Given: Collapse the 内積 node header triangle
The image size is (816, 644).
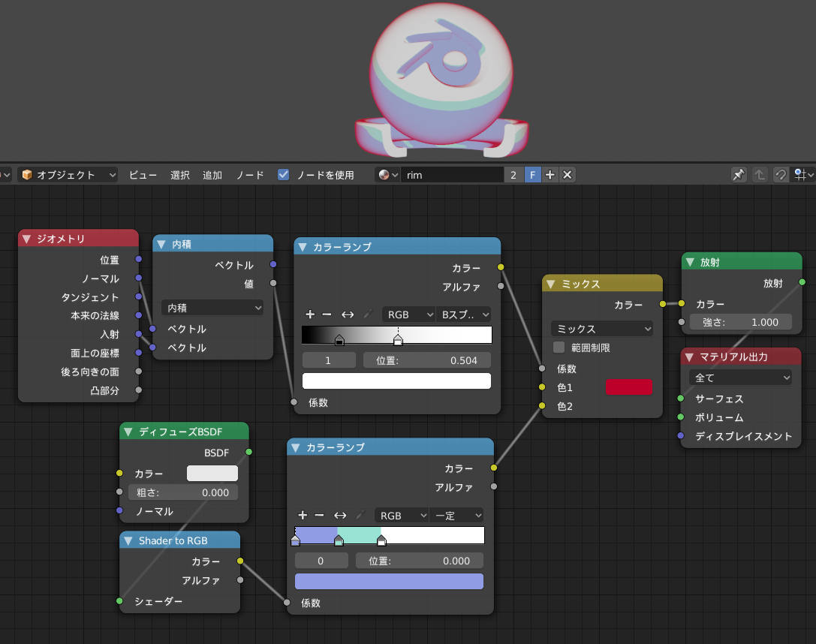Looking at the screenshot, I should click(161, 244).
